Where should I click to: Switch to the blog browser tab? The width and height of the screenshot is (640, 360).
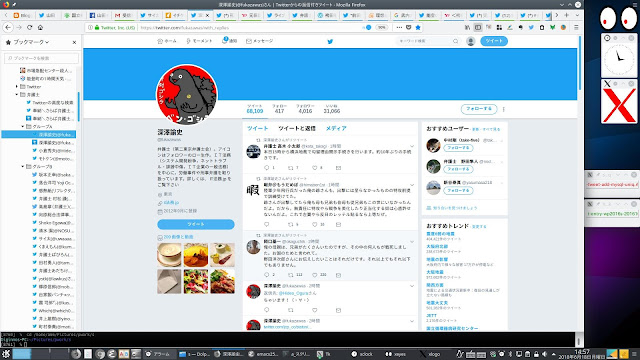[22, 16]
